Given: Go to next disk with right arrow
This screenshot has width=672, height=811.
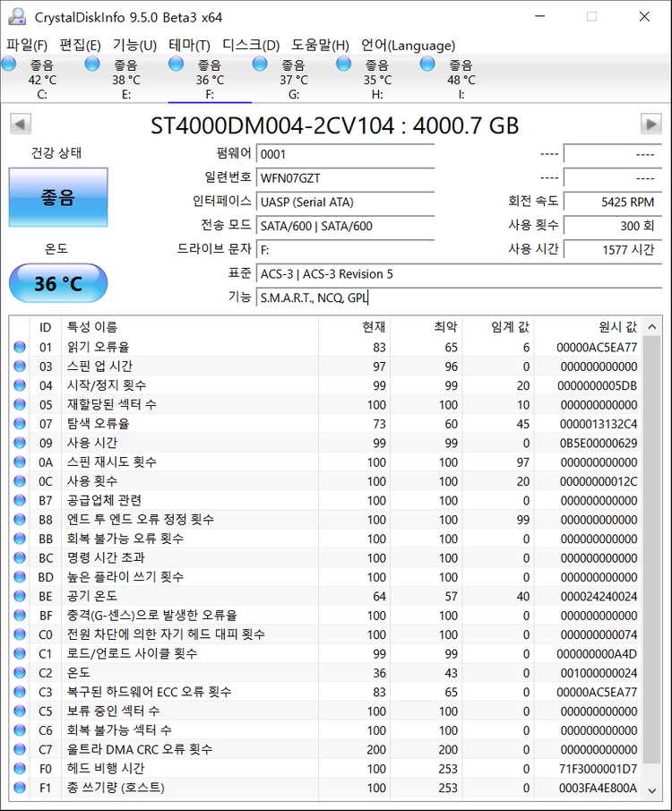Looking at the screenshot, I should click(x=650, y=125).
